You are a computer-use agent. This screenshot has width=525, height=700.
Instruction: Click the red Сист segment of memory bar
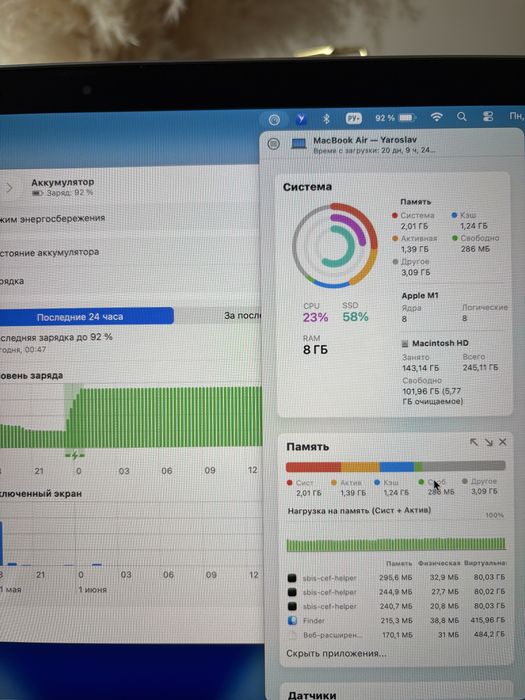[x=313, y=467]
